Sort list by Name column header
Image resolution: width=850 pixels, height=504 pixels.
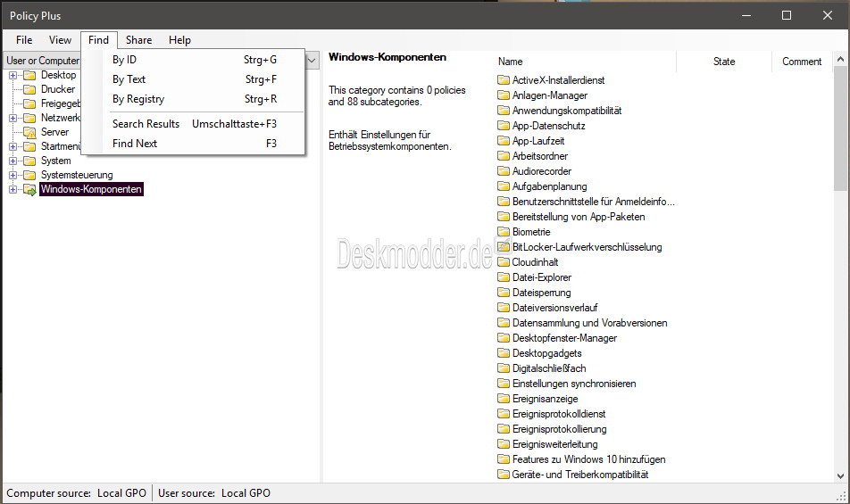[x=586, y=62]
